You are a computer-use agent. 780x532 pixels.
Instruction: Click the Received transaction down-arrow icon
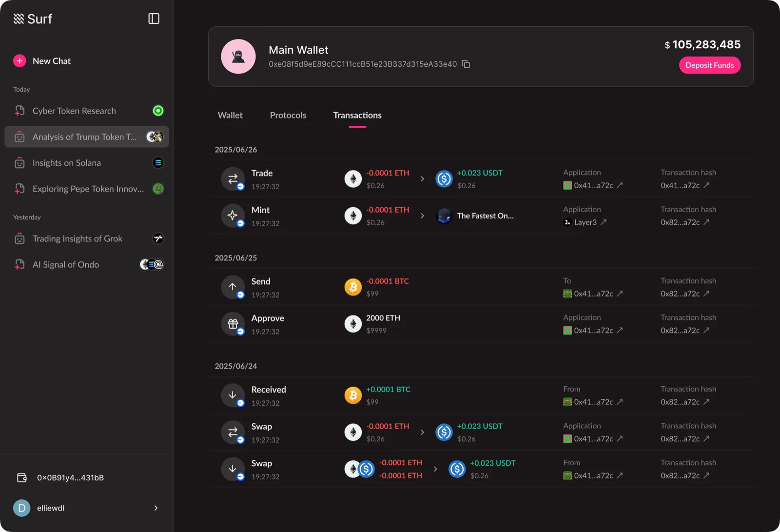pos(233,395)
